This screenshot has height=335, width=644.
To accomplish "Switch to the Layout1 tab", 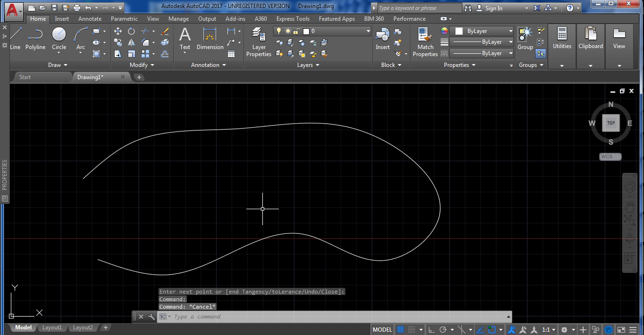I will point(52,327).
